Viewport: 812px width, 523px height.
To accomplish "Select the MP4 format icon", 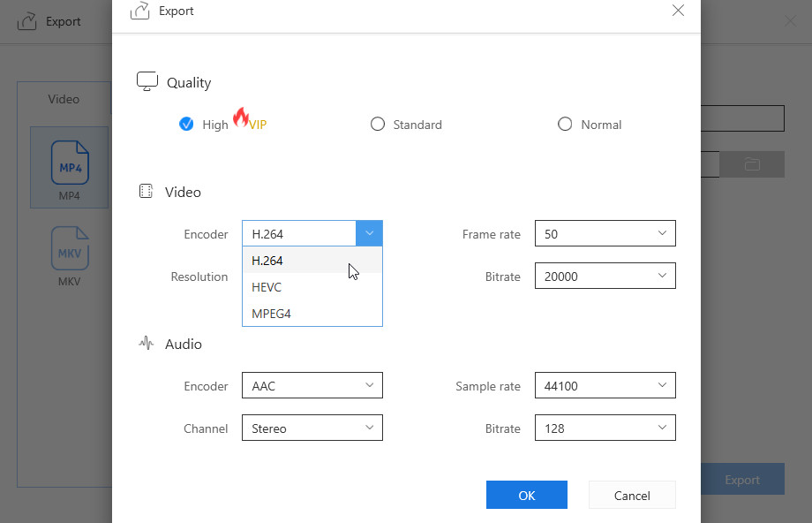I will click(x=69, y=162).
